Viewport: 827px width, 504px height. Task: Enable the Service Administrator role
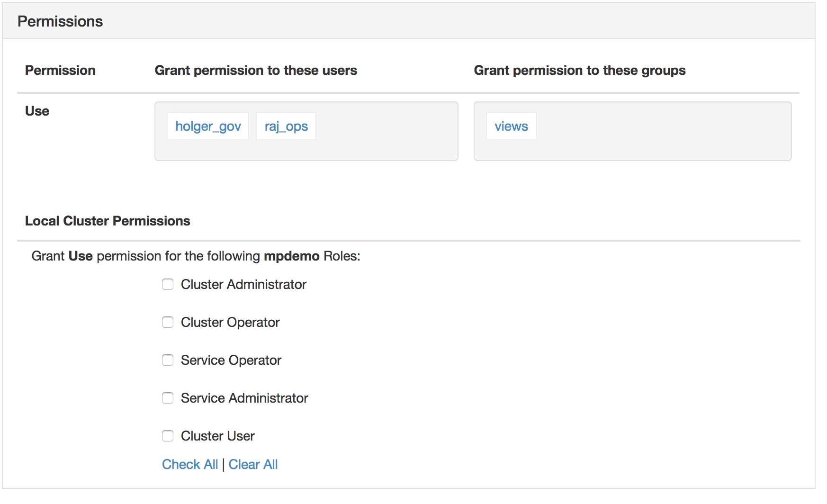(168, 398)
